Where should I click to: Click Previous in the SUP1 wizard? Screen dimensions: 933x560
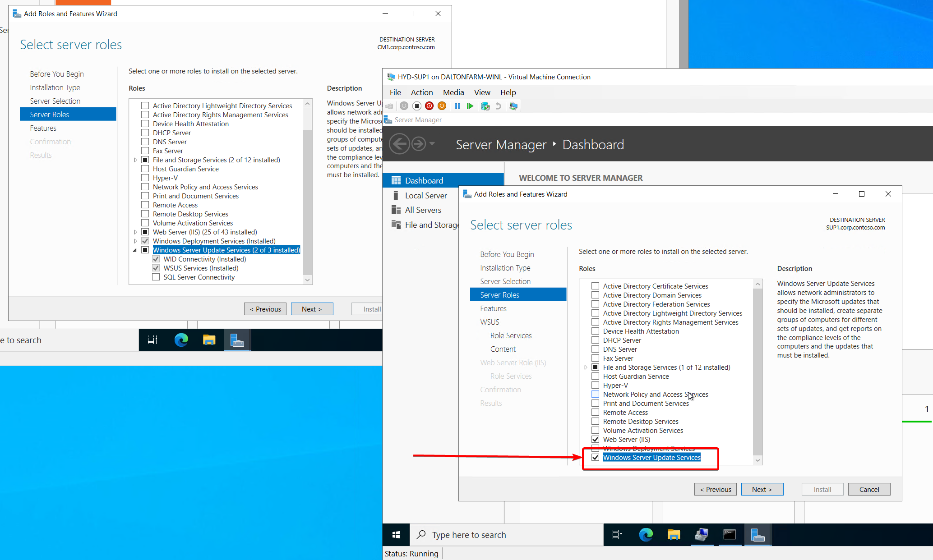[716, 489]
